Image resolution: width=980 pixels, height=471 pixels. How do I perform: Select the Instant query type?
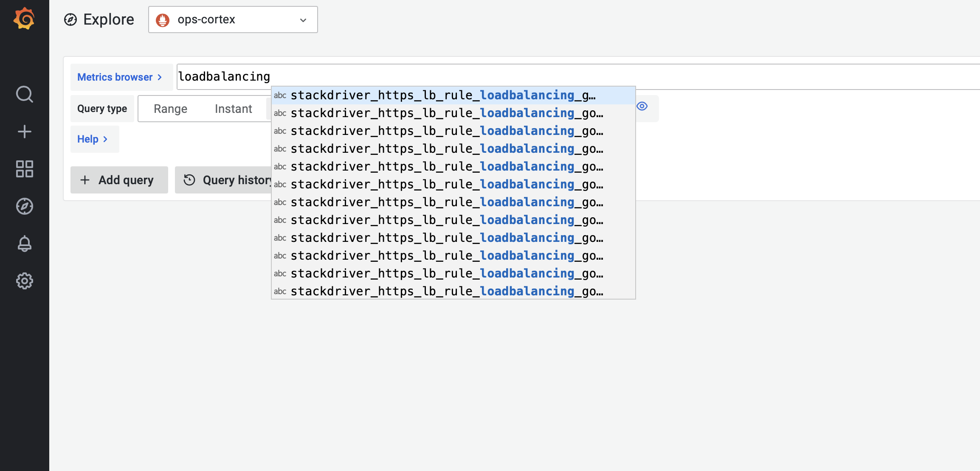click(234, 109)
